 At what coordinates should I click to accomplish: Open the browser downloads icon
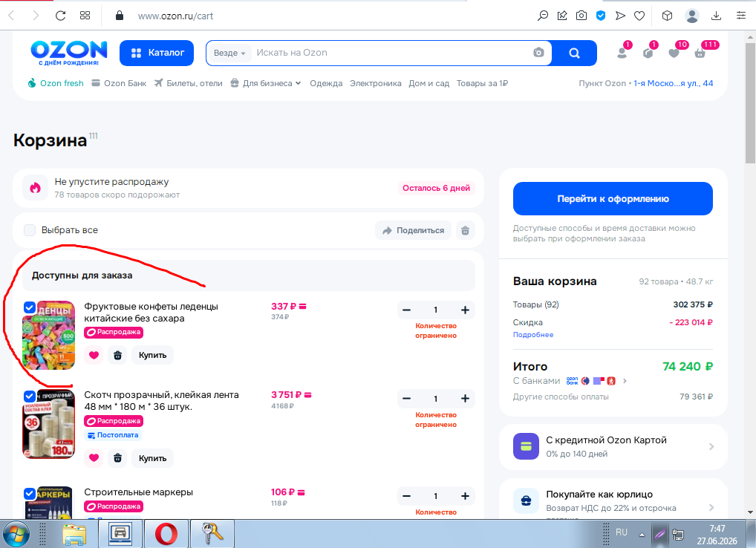coord(717,16)
